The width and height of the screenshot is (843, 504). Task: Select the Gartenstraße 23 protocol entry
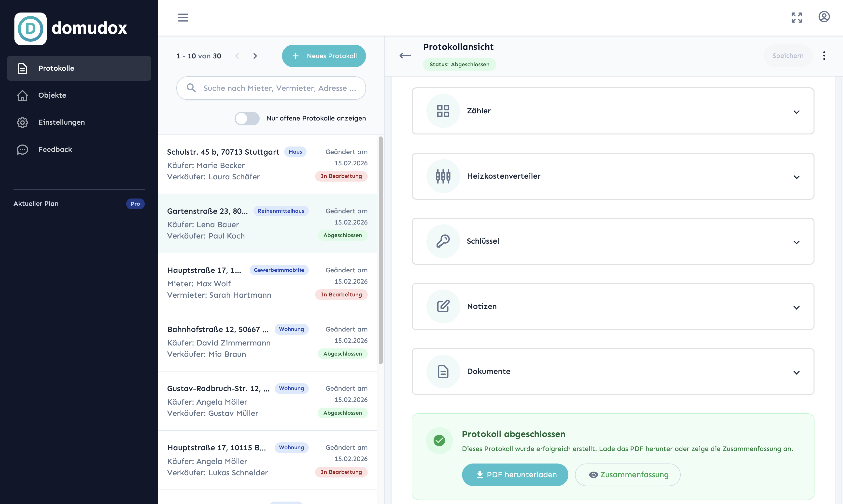point(267,223)
